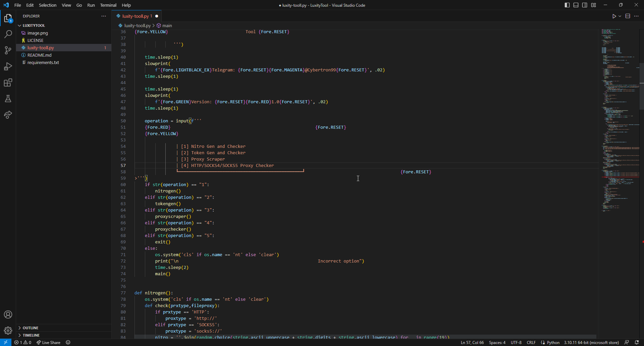Screen dimensions: 644x346
Task: Split the editor right
Action: click(x=628, y=16)
